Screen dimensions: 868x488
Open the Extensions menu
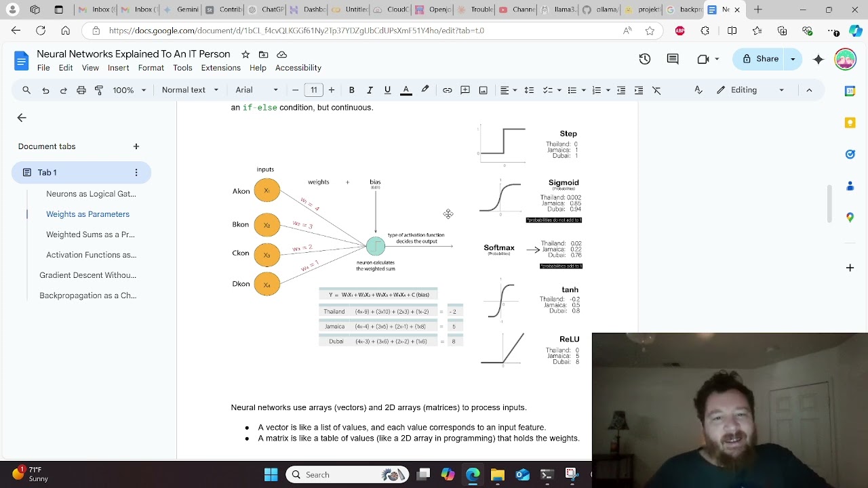click(x=221, y=68)
